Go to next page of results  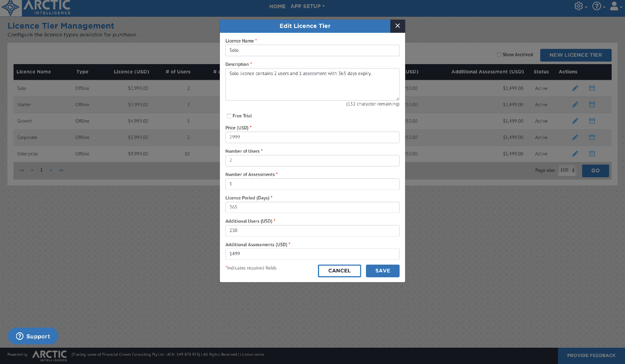click(x=51, y=170)
